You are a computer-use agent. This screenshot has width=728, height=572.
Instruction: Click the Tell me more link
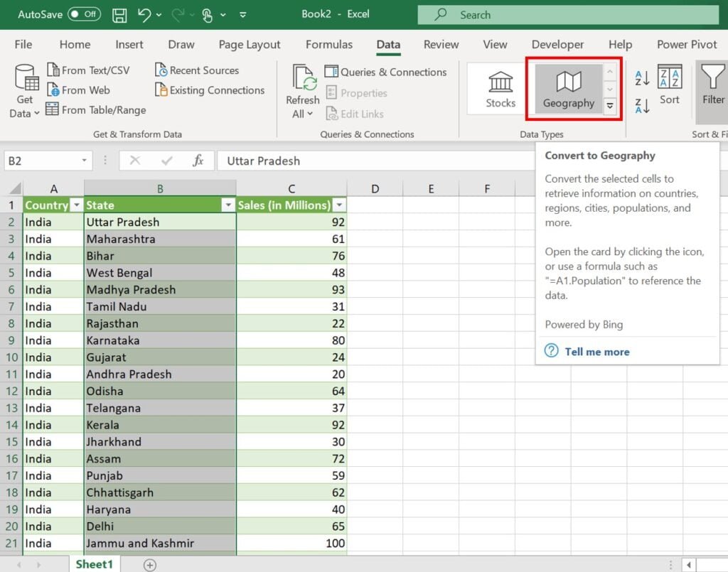click(x=596, y=351)
